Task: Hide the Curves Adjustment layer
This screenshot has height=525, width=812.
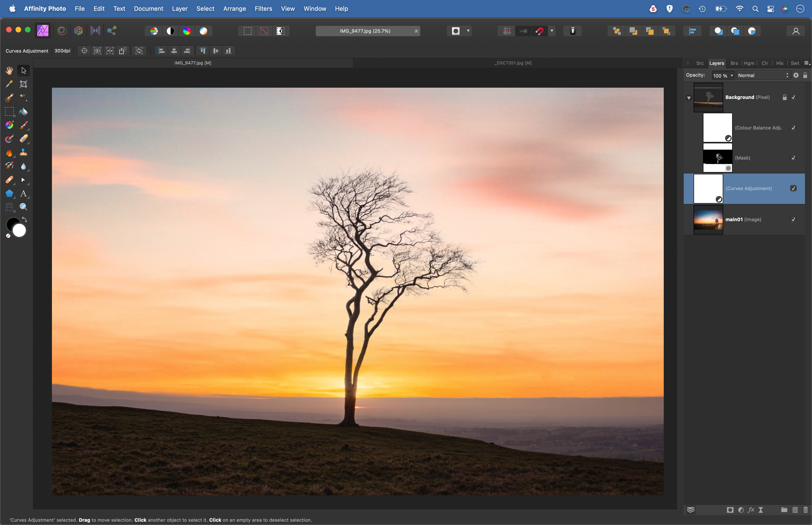Action: click(x=793, y=188)
